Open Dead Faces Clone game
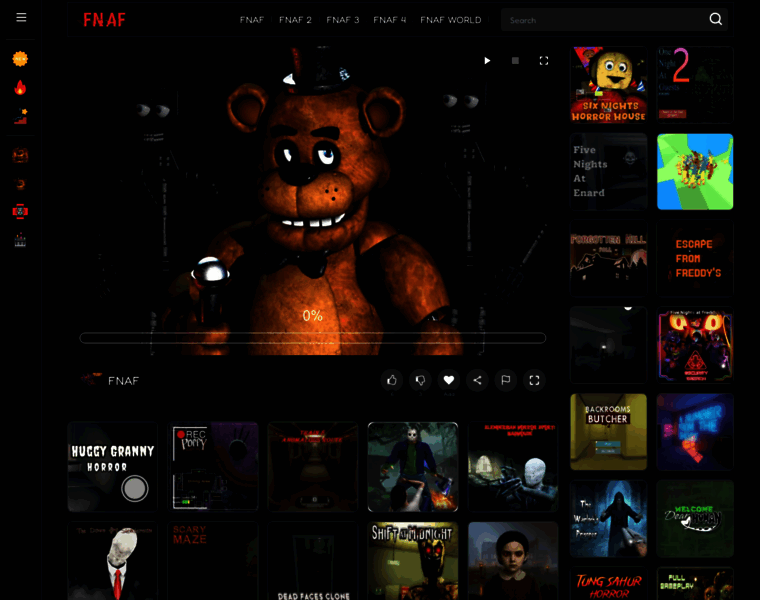 (313, 561)
